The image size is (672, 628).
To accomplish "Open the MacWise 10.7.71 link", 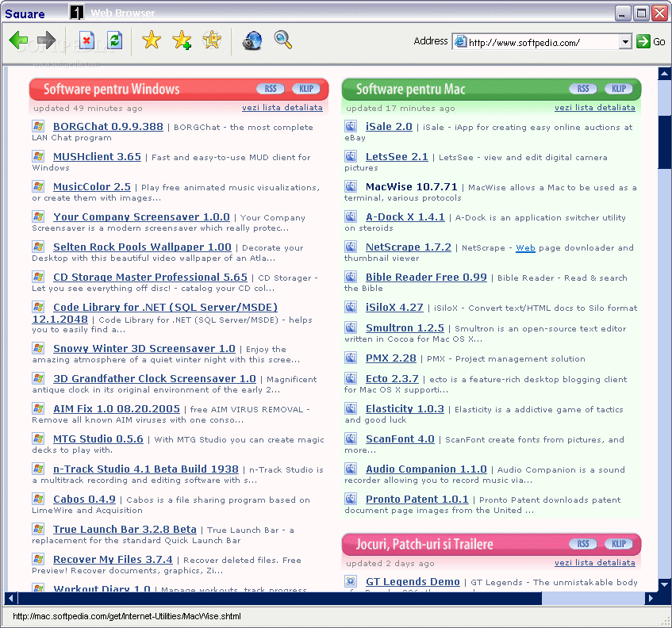I will pyautogui.click(x=412, y=187).
